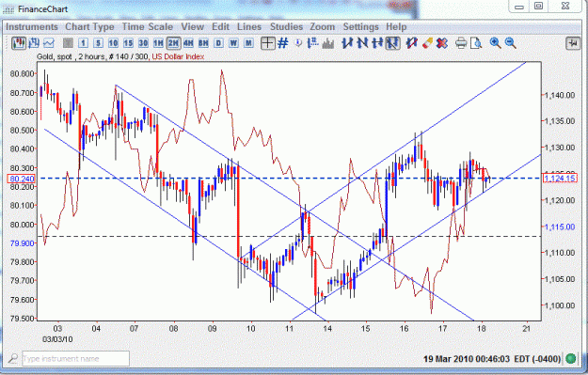Image resolution: width=588 pixels, height=375 pixels.
Task: Toggle the crosshair cursor tool
Action: (268, 43)
